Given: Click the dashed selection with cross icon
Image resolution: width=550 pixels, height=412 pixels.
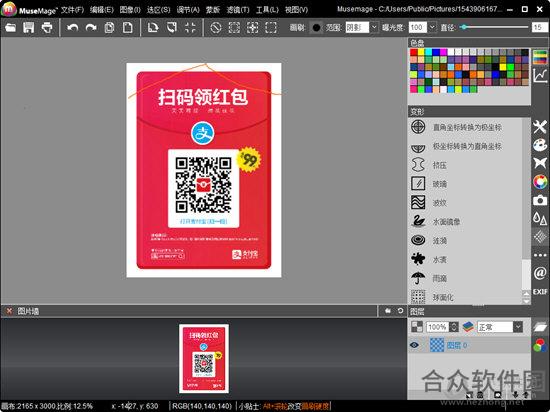Looking at the screenshot, I should pos(253,27).
